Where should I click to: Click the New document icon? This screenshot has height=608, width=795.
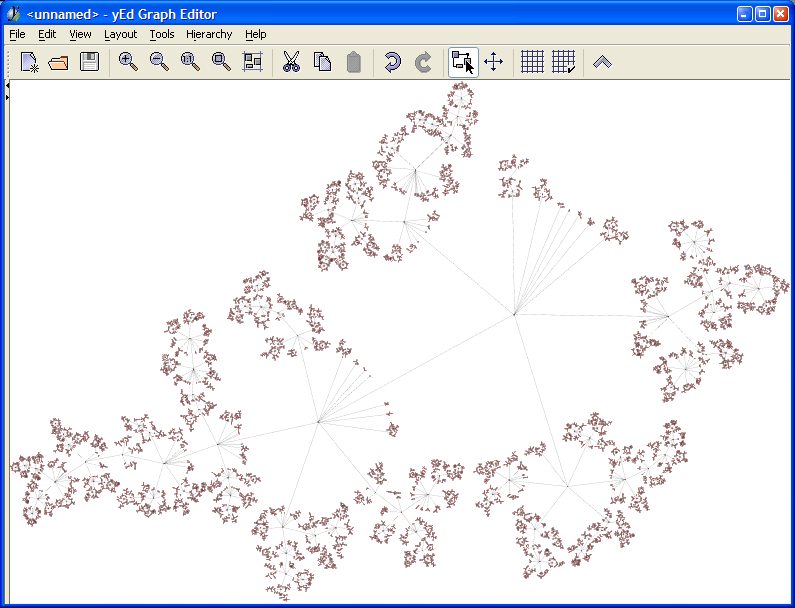30,62
